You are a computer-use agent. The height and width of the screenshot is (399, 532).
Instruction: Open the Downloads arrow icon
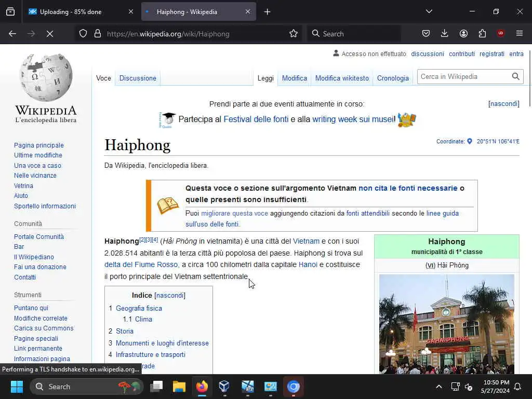point(445,33)
